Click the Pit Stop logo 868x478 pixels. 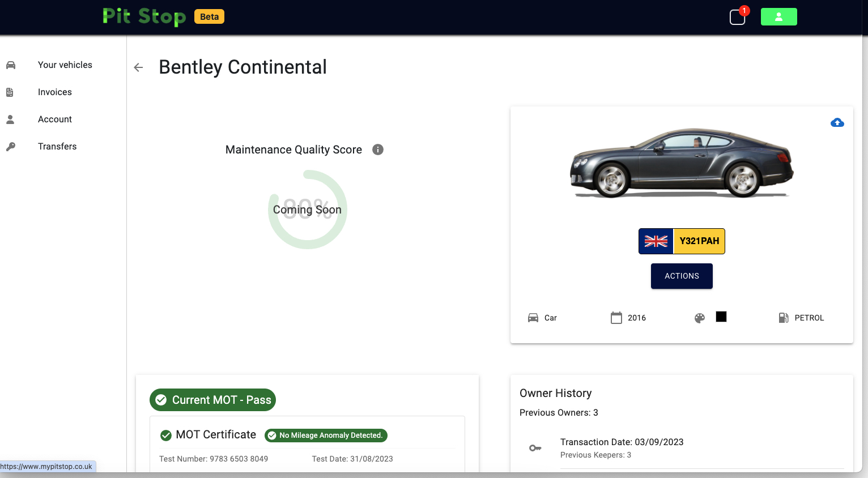pos(144,16)
